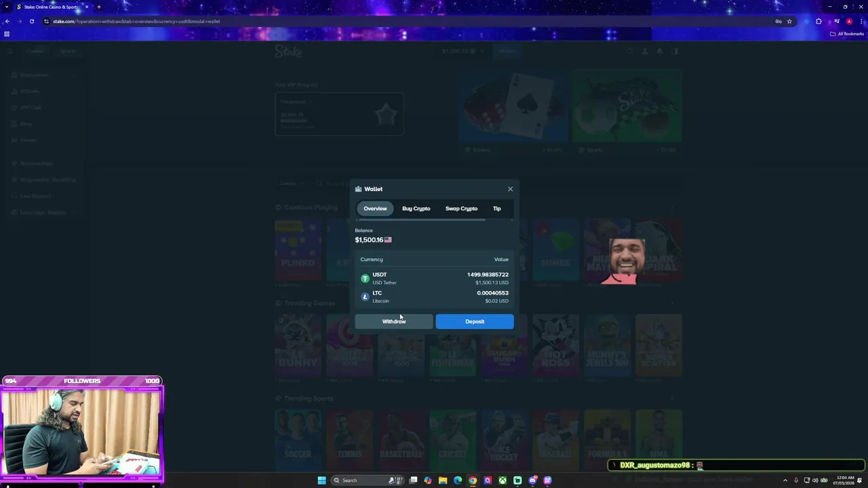868x488 pixels.
Task: Close the Stake browser tab
Action: point(86,7)
